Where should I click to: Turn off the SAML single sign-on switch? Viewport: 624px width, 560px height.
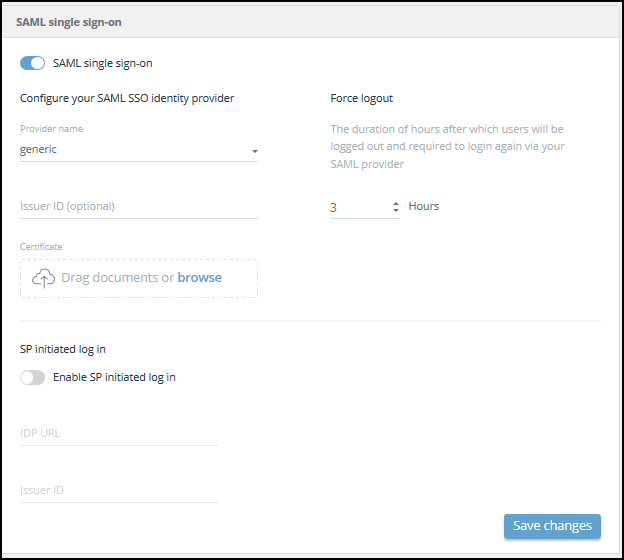click(x=33, y=63)
